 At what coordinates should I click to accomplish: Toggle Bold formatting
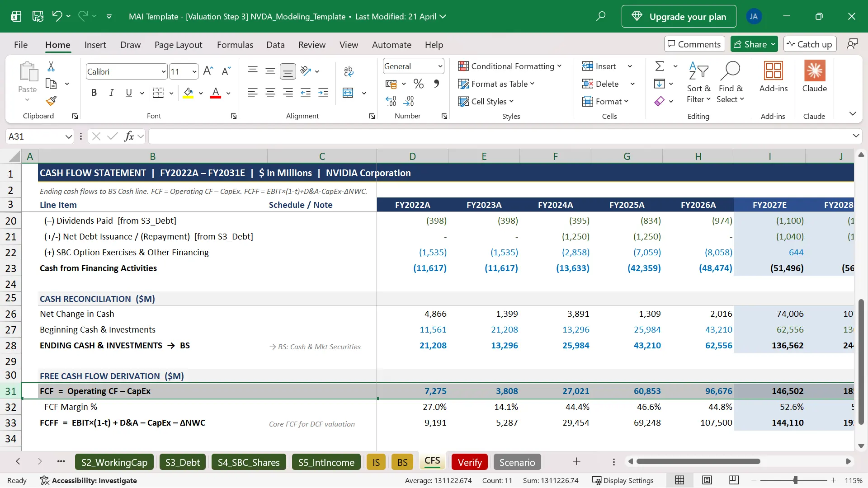pos(94,93)
